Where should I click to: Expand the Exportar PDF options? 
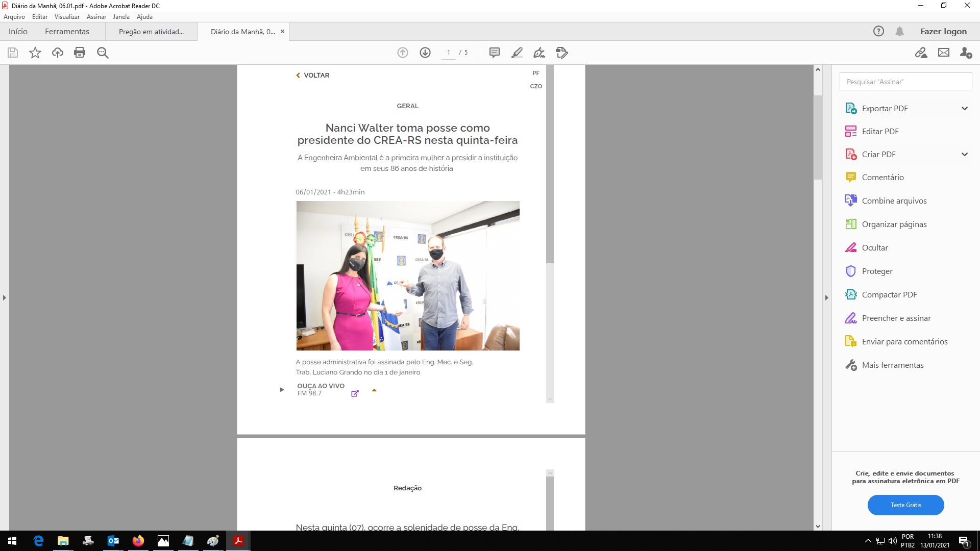964,108
